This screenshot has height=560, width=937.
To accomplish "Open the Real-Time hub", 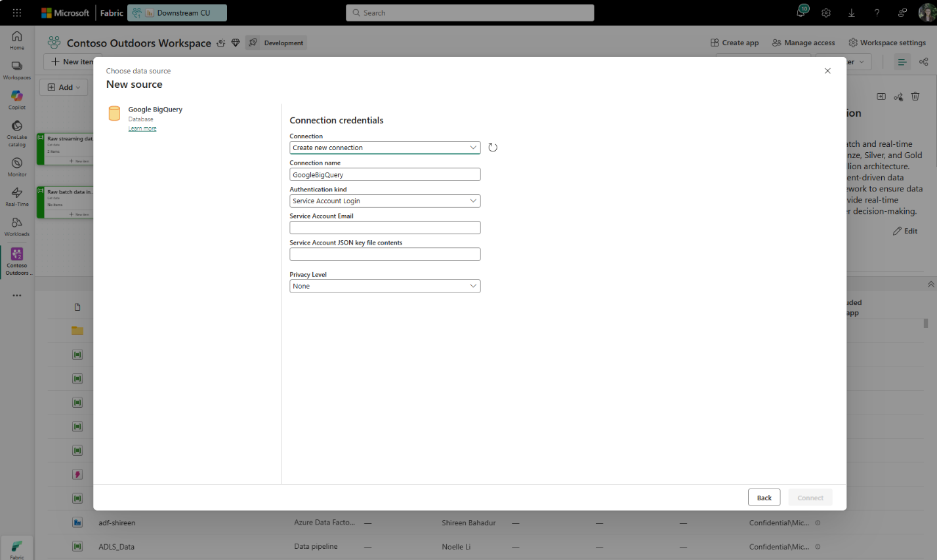I will point(16,195).
